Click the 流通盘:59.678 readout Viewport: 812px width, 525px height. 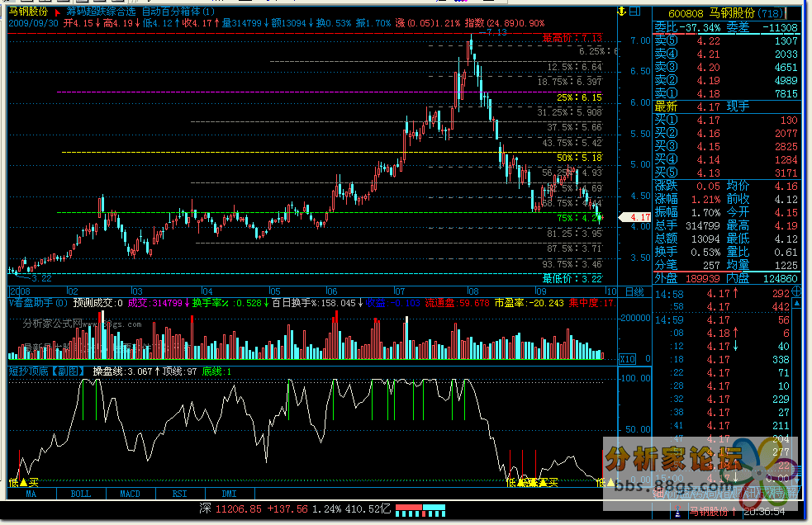coord(458,303)
